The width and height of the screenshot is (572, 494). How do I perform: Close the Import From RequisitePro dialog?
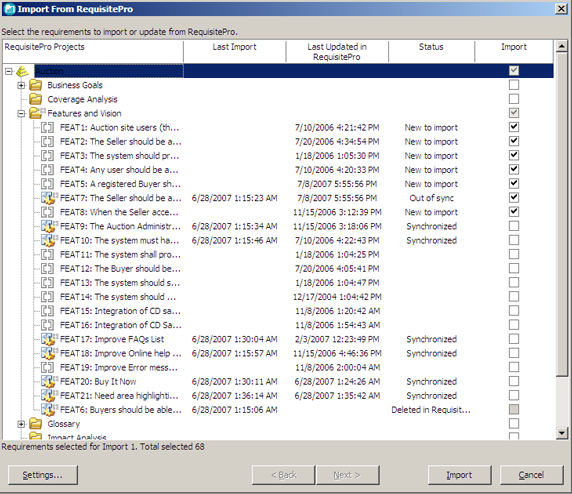561,9
